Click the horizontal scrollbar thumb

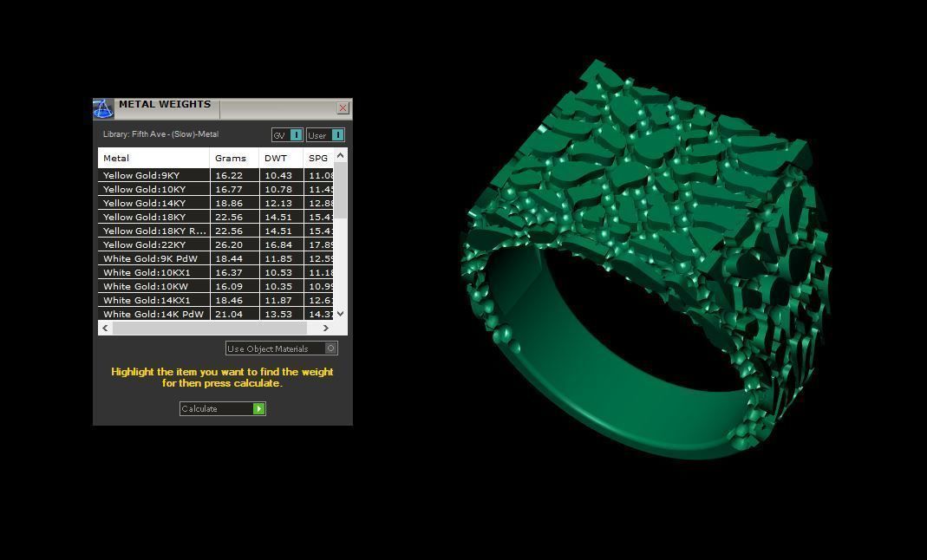[x=209, y=328]
